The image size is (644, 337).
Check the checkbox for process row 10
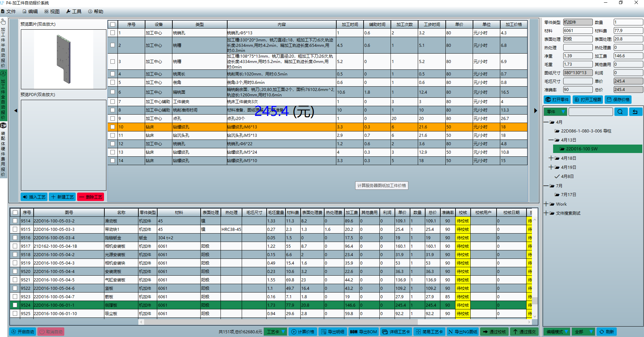(x=113, y=127)
